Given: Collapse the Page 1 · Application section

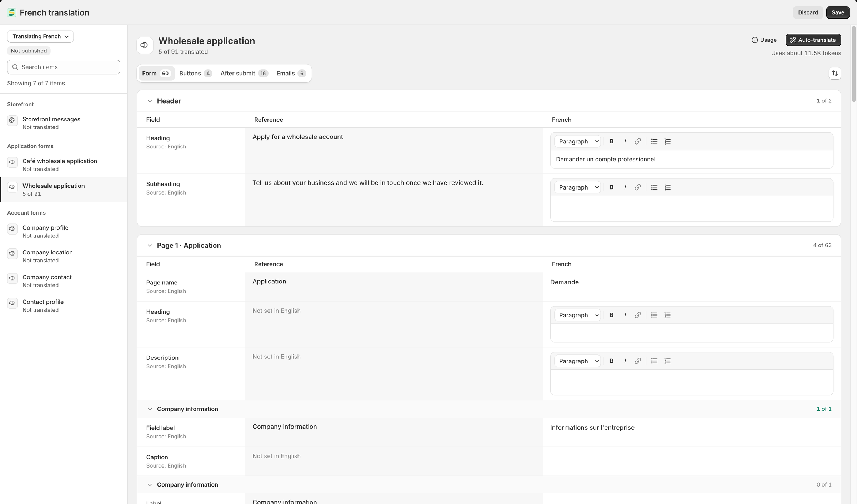Looking at the screenshot, I should coord(150,246).
